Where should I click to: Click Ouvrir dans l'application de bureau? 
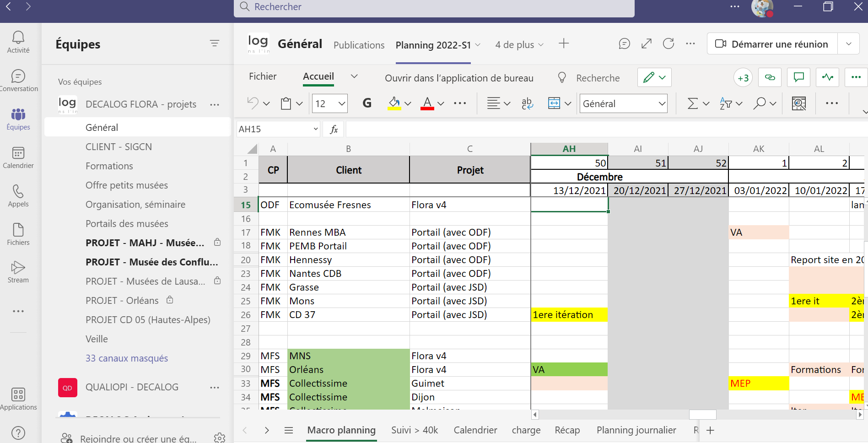pos(459,78)
